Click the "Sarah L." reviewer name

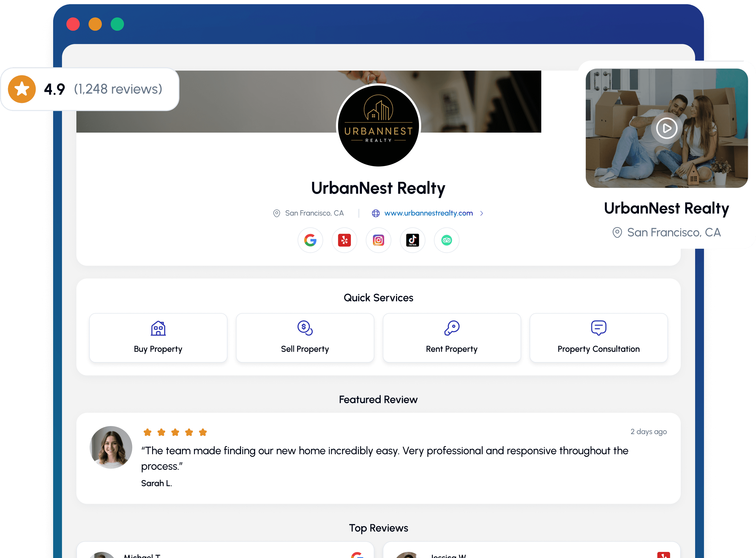tap(156, 483)
